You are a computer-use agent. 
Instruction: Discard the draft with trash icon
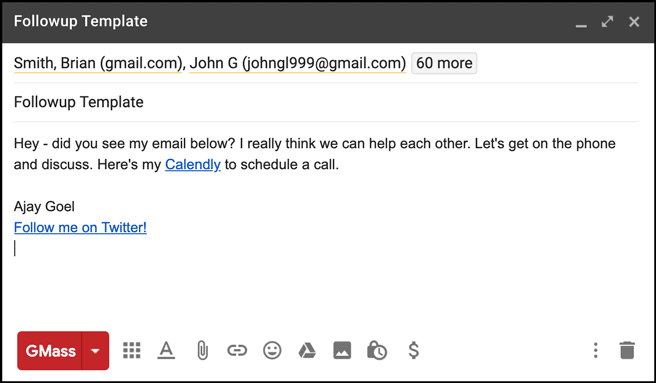[x=627, y=350]
